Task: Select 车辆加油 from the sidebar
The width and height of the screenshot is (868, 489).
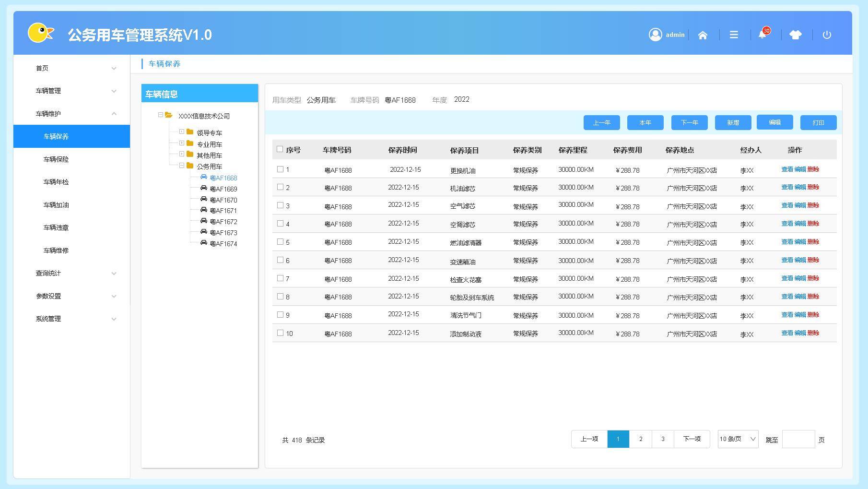Action: point(56,205)
